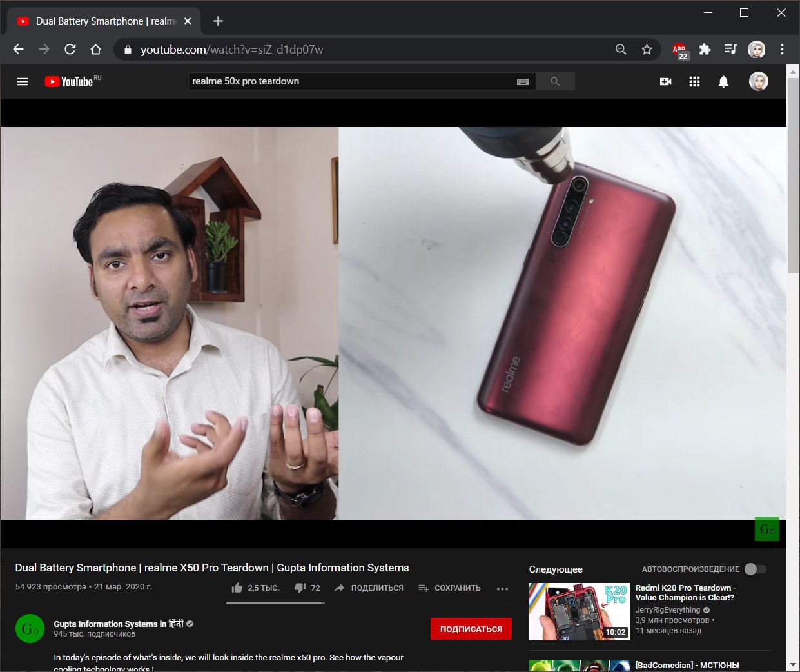The height and width of the screenshot is (672, 800).
Task: Open YouTube account avatar menu
Action: tap(758, 81)
